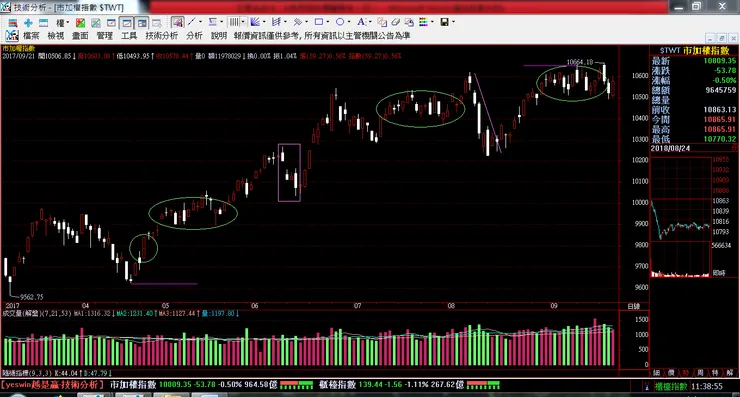740x397 pixels.
Task: Click the green 櫃檯指數 label beside the clock
Action: [671, 387]
